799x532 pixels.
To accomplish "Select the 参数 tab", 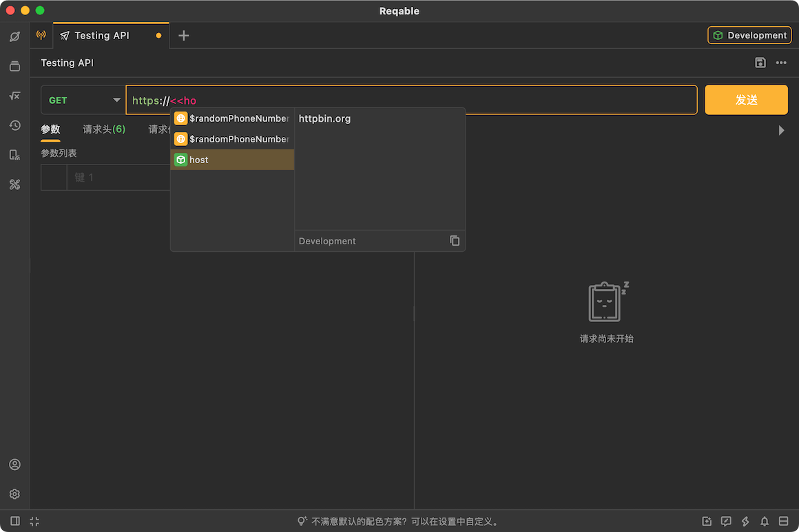I will point(50,129).
